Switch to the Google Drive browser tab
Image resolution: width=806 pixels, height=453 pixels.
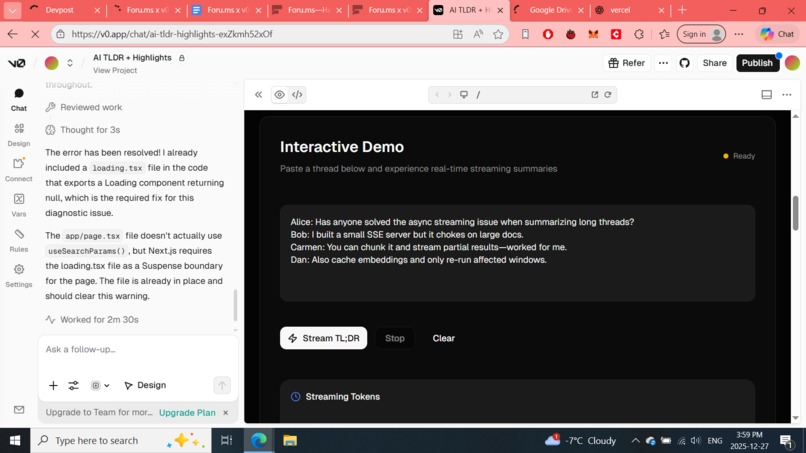pyautogui.click(x=549, y=10)
